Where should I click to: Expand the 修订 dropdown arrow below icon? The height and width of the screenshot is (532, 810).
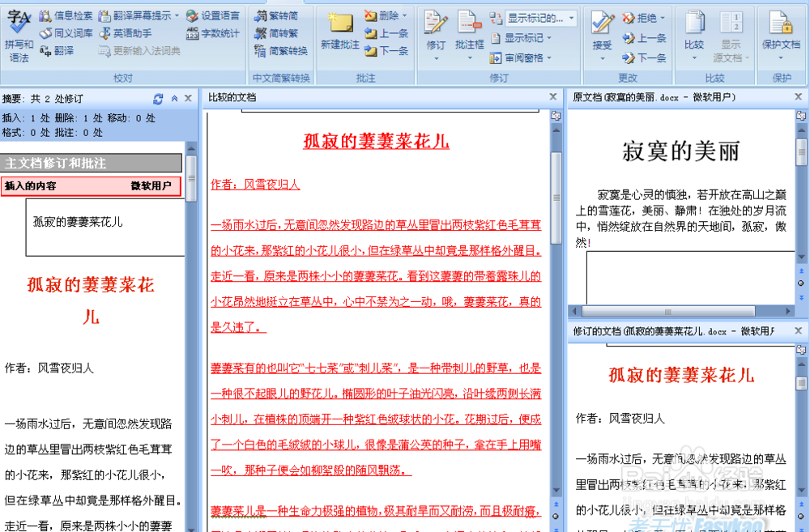(436, 58)
